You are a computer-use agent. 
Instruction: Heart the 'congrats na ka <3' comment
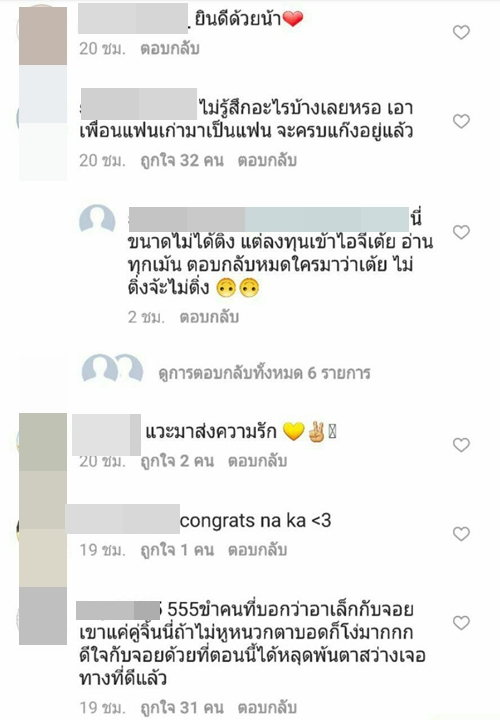(x=461, y=534)
